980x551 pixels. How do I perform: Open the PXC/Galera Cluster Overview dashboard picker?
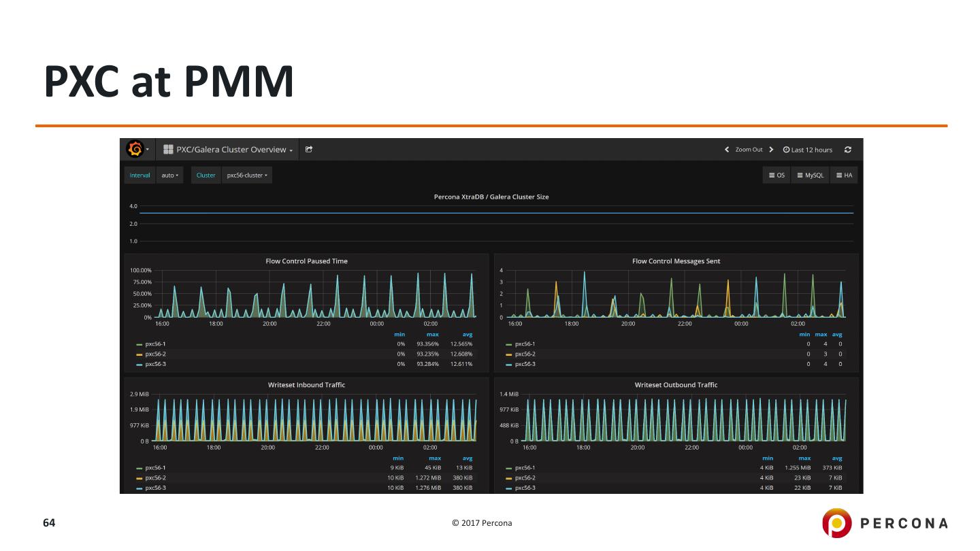(229, 150)
